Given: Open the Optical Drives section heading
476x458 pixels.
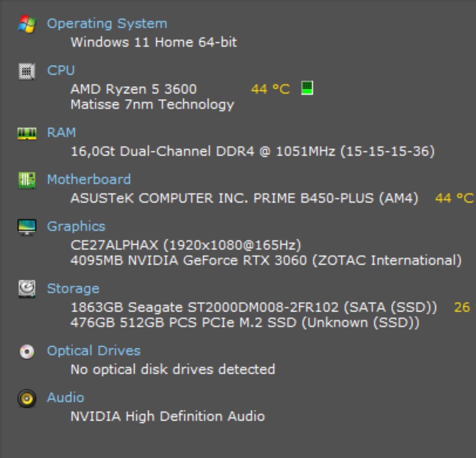Looking at the screenshot, I should 93,350.
